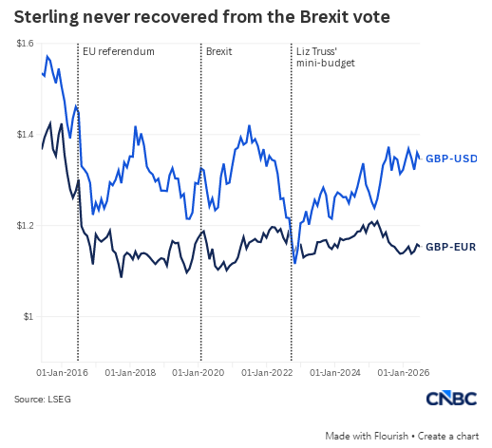Image resolution: width=492 pixels, height=448 pixels.
Task: Click the 01-Jan-2022 axis label
Action: (x=267, y=373)
